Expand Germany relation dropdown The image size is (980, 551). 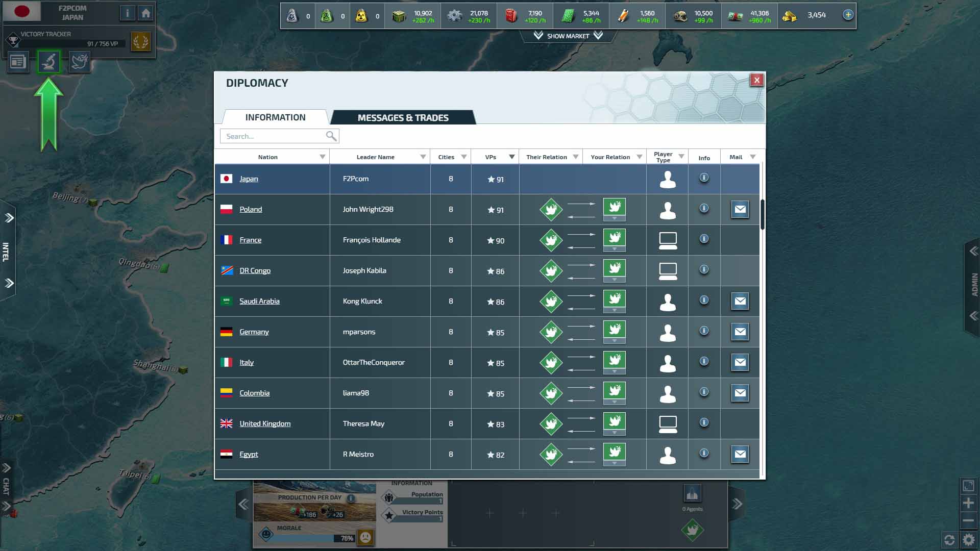click(x=615, y=341)
